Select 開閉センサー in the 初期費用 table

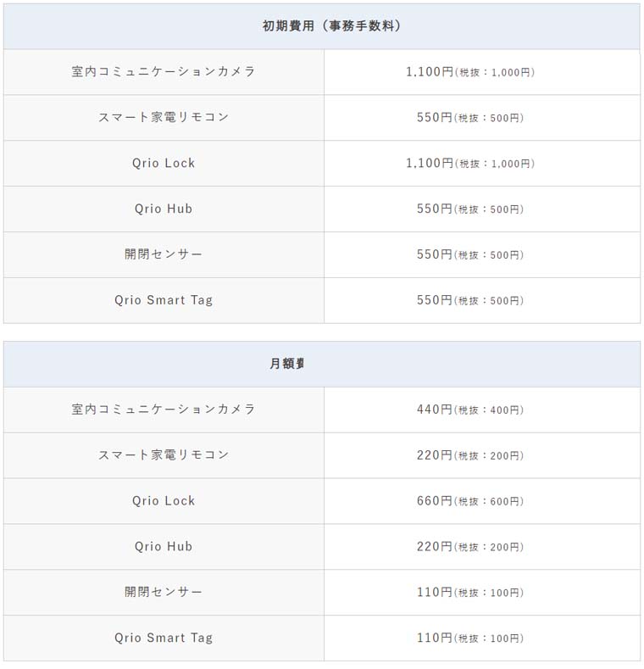164,255
